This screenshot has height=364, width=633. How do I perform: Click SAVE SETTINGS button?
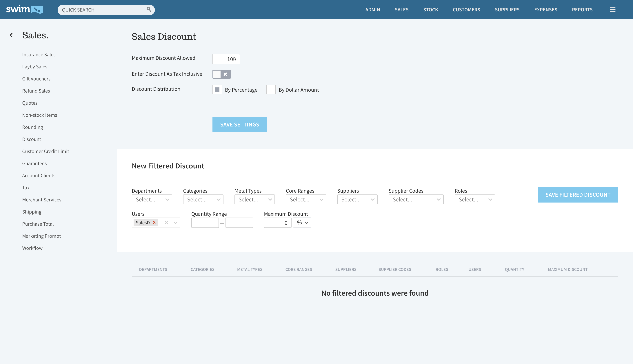pos(239,124)
